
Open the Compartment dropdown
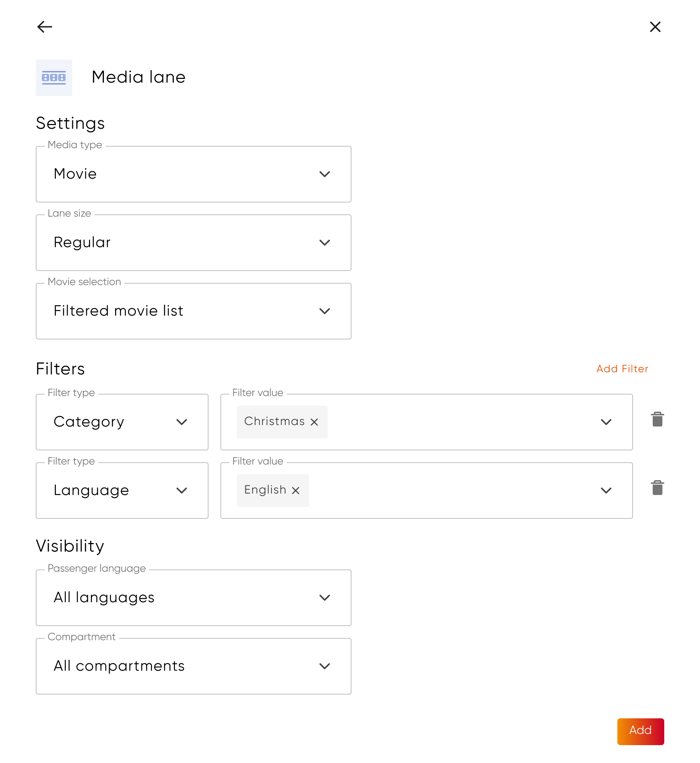point(193,667)
